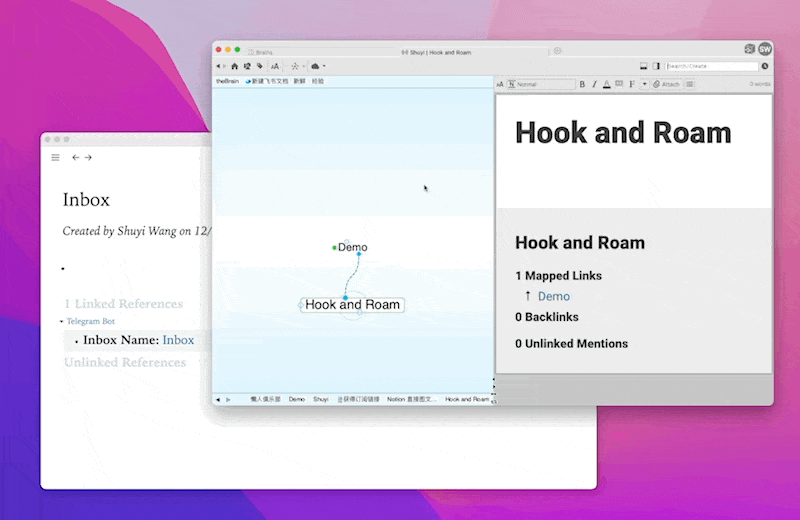Open the 新鲜 pinned thought
800x520 pixels.
[299, 81]
